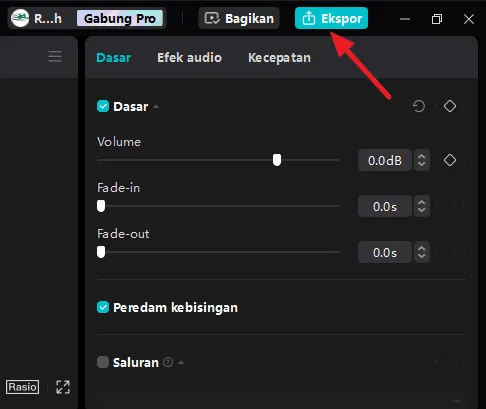Click the Fade-out slider handle
This screenshot has width=486, height=409.
click(x=101, y=252)
